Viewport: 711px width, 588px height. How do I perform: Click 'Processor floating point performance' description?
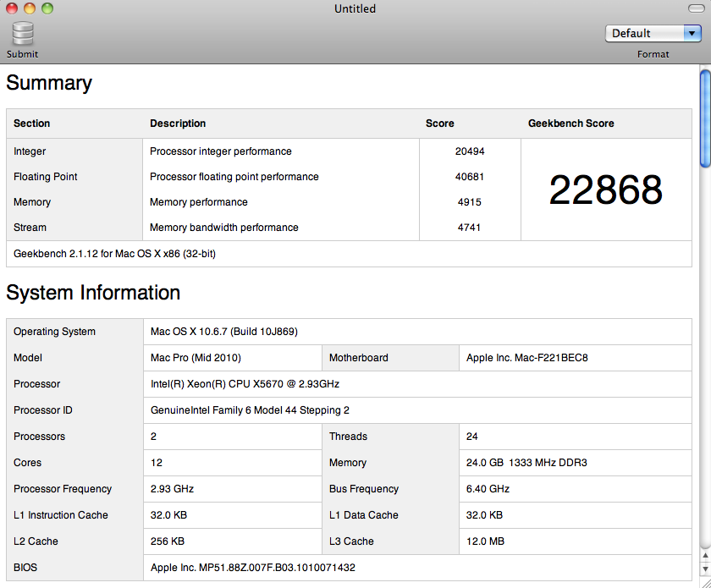point(234,177)
